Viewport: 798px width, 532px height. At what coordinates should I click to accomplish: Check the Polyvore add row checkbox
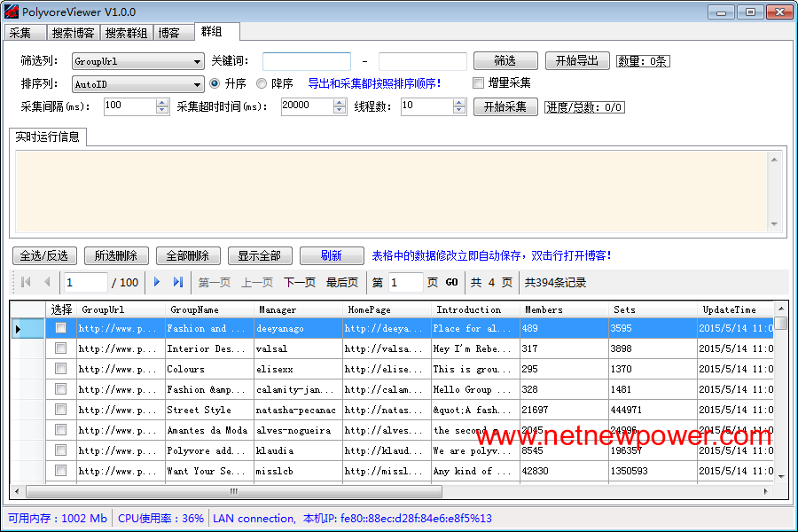[60, 450]
